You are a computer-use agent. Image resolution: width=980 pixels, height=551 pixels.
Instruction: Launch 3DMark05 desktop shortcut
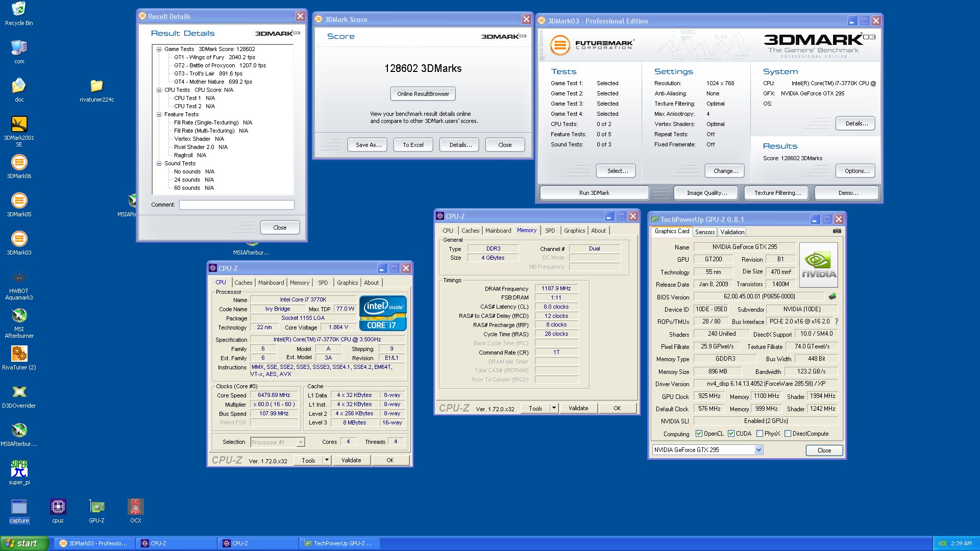coord(19,205)
